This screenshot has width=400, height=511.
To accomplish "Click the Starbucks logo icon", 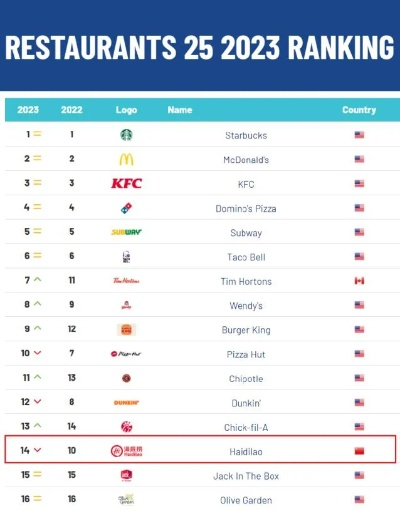I will point(126,135).
